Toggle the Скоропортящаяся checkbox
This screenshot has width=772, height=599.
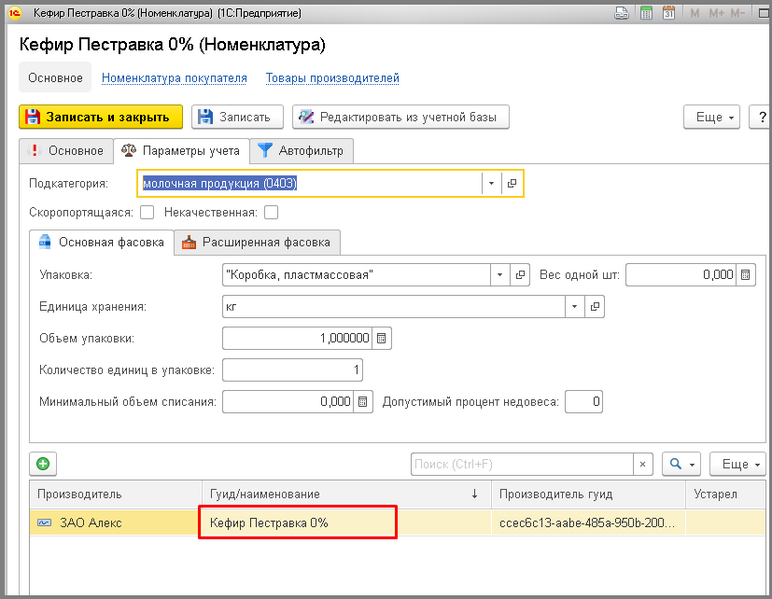(x=147, y=212)
